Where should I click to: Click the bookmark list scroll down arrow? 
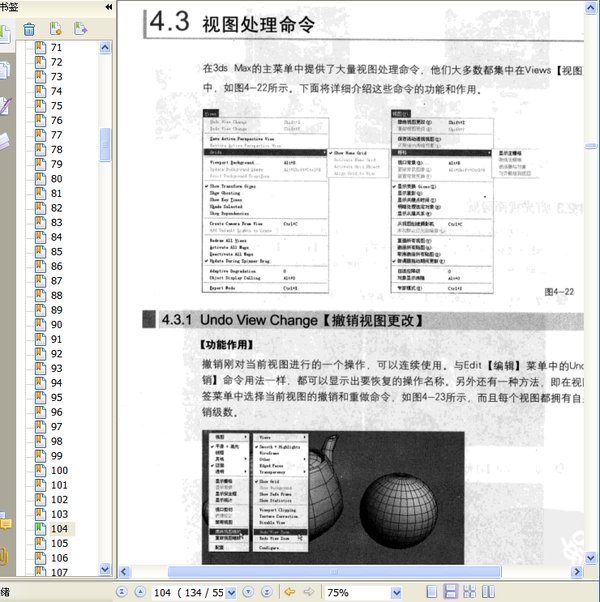(105, 569)
